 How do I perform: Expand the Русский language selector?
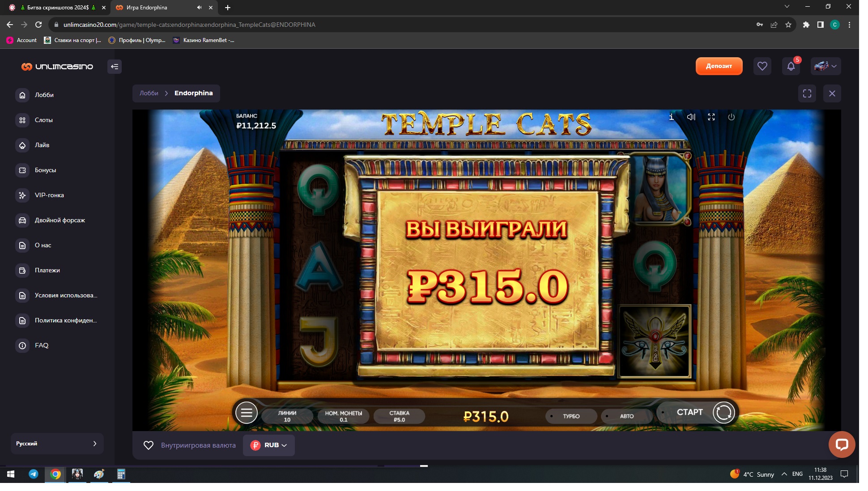tap(57, 444)
